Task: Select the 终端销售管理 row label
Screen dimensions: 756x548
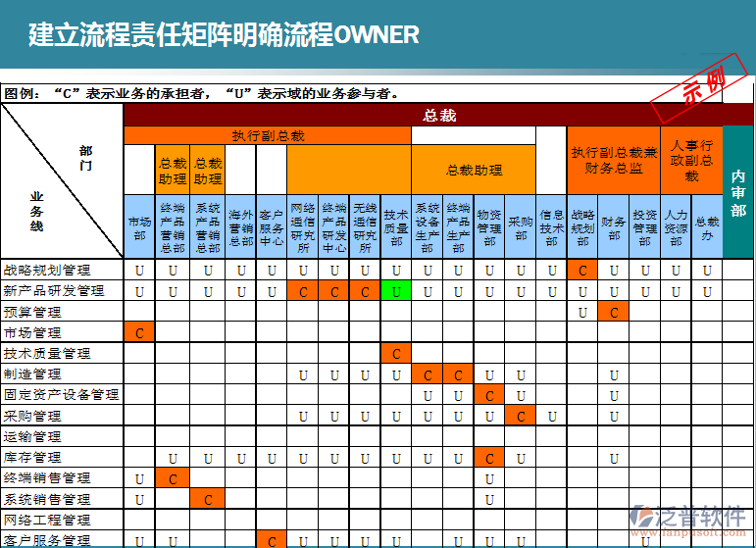Action: [47, 478]
